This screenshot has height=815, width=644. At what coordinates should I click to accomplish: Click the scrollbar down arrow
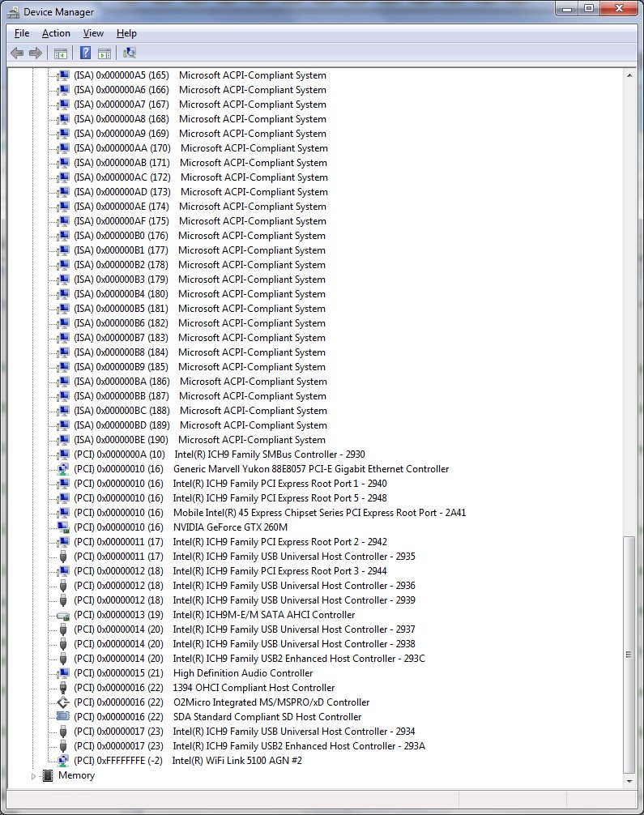629,781
